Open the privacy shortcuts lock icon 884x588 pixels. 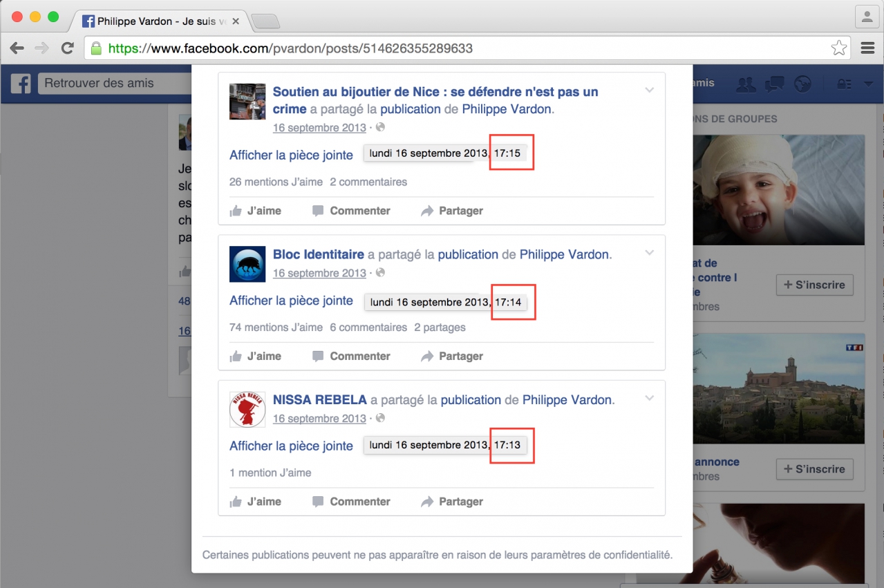[844, 84]
